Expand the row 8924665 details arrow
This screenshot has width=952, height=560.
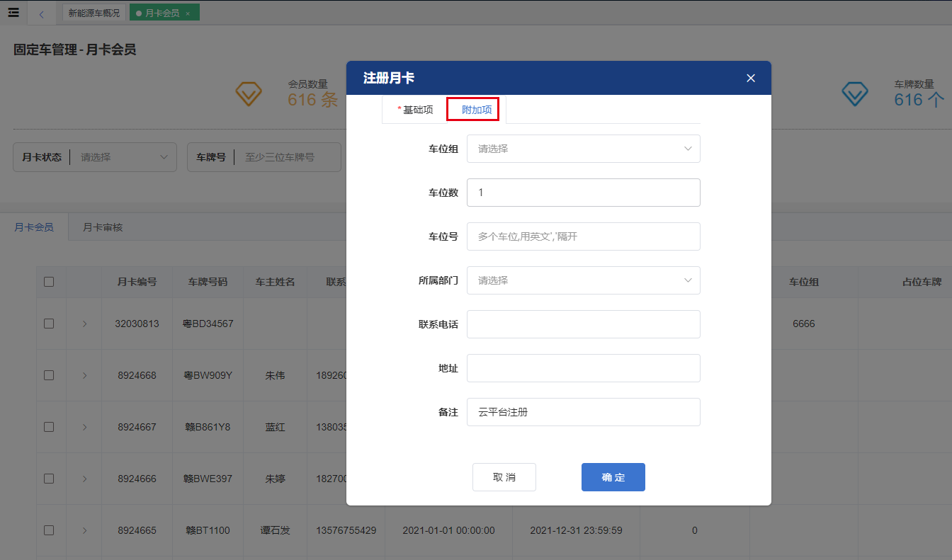84,530
